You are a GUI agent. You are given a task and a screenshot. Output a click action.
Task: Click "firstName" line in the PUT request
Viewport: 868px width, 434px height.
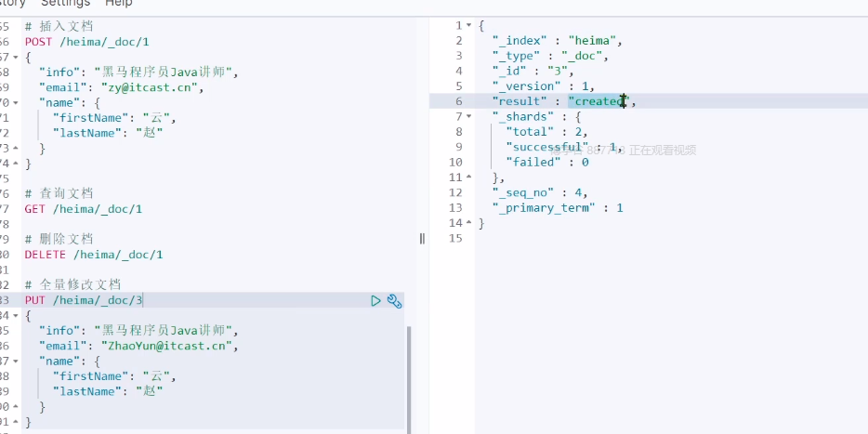[114, 376]
